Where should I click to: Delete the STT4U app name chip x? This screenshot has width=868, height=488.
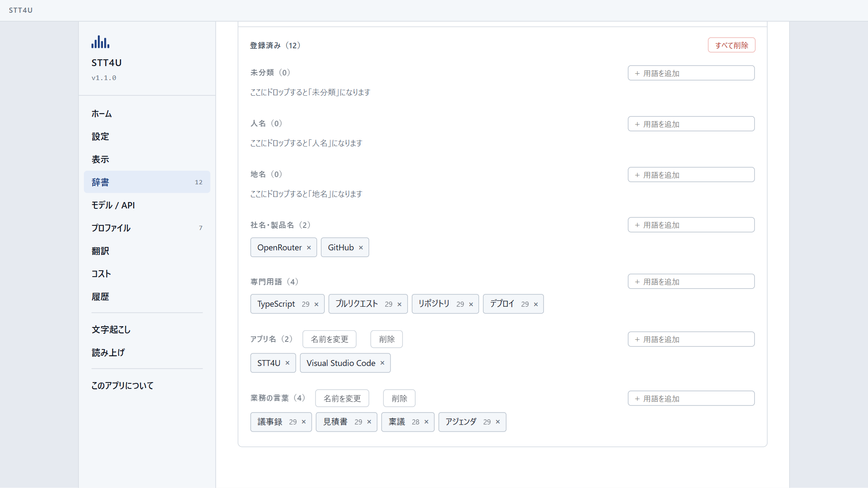[x=288, y=363]
